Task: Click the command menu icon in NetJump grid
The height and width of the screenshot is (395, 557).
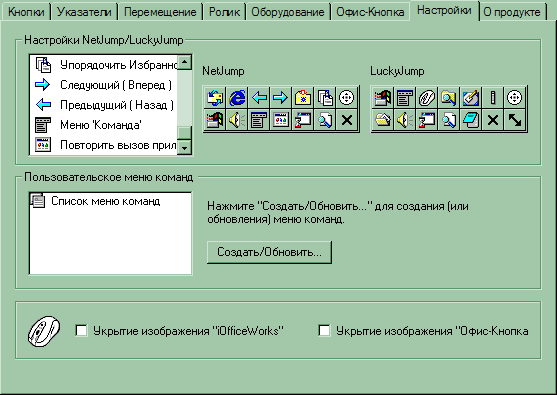Action: tap(259, 120)
